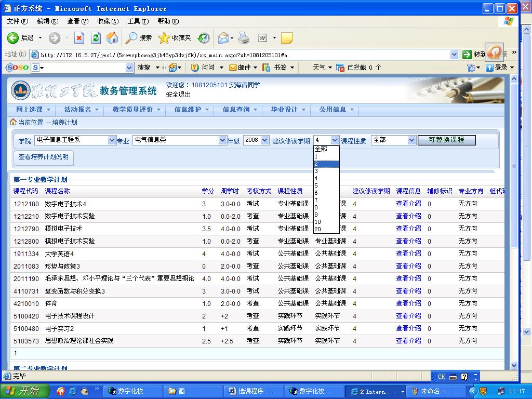Image resolution: width=532 pixels, height=399 pixels.
Task: Click the Print printer icon
Action: [x=244, y=37]
